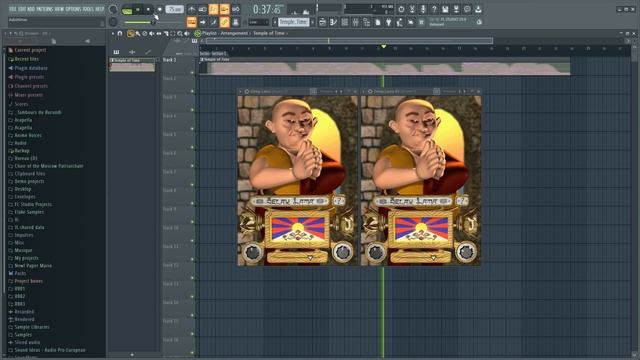Open the TOOLS menu
The image size is (640, 360).
coord(88,9)
